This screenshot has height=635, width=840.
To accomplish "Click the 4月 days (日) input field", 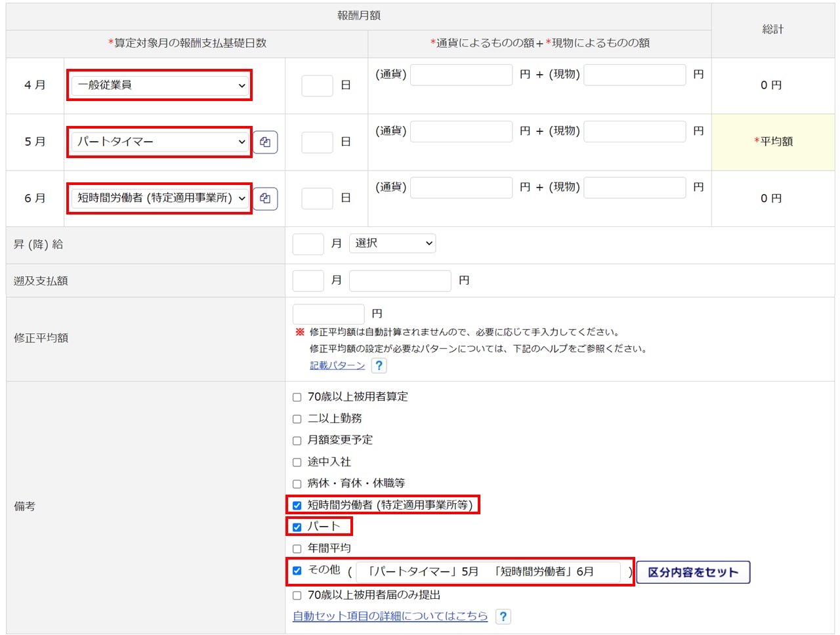I will click(317, 86).
